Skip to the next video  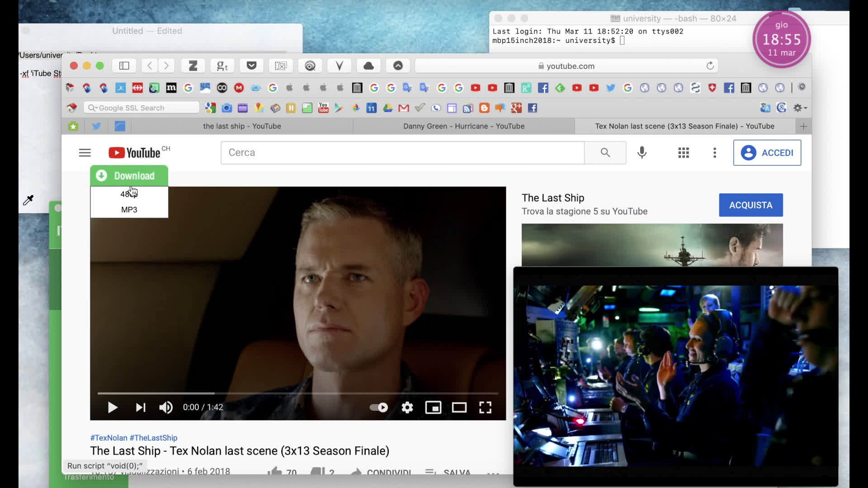pos(141,408)
